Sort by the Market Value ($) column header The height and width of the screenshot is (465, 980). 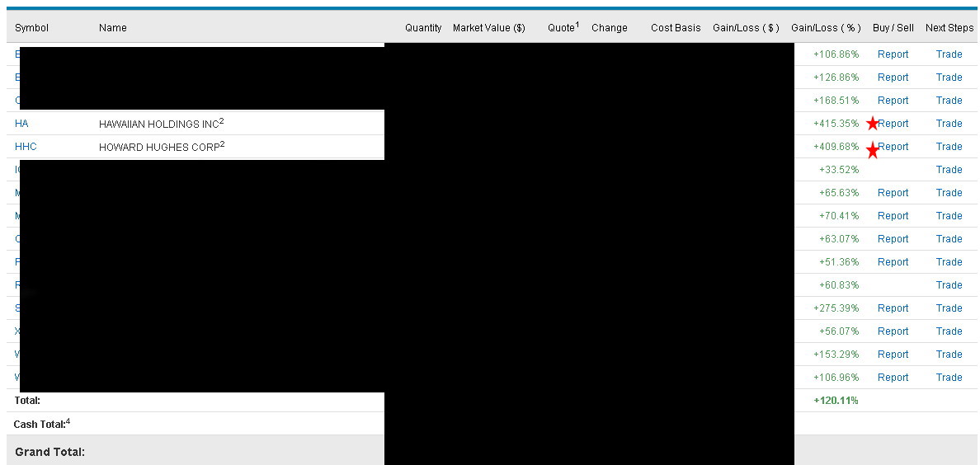pyautogui.click(x=488, y=28)
